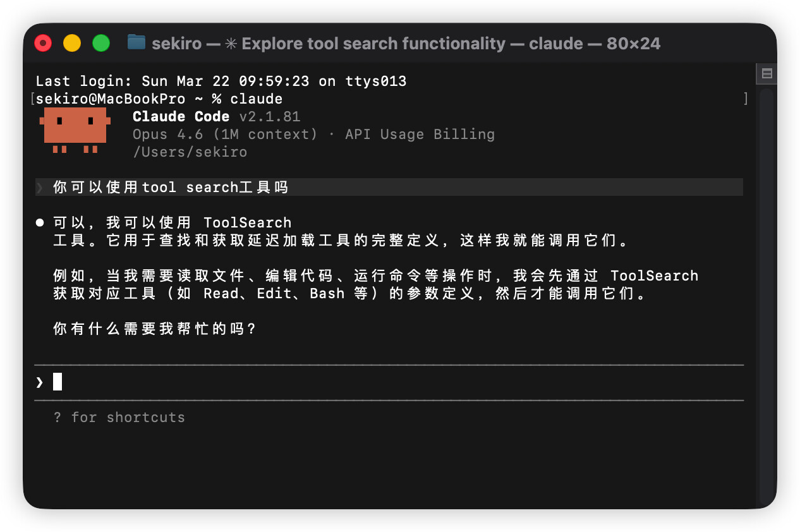Click the vertical scrollbar track on the right
The height and width of the screenshot is (532, 800).
(x=767, y=296)
